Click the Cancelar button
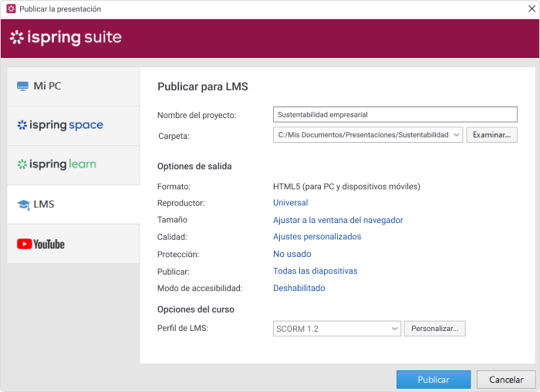 coord(506,380)
